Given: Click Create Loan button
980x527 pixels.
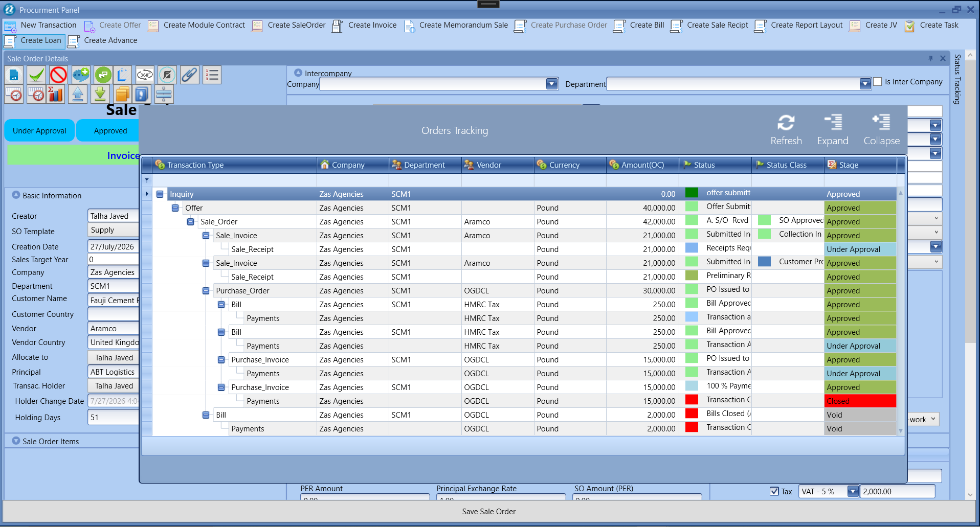Looking at the screenshot, I should 34,40.
